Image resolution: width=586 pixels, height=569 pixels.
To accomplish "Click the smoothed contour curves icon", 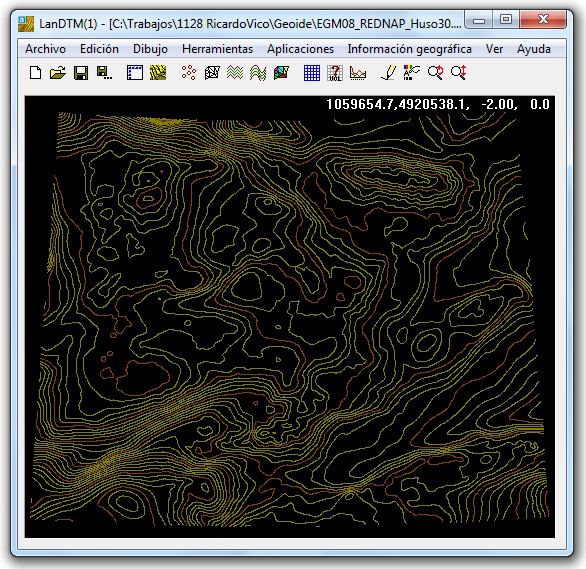I will pos(258,72).
